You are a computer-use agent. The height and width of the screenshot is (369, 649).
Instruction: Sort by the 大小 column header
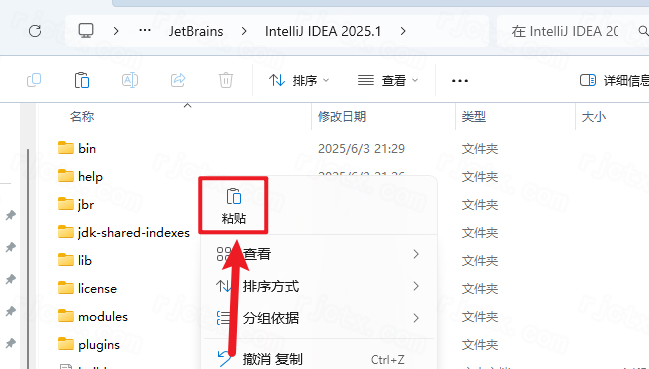594,117
